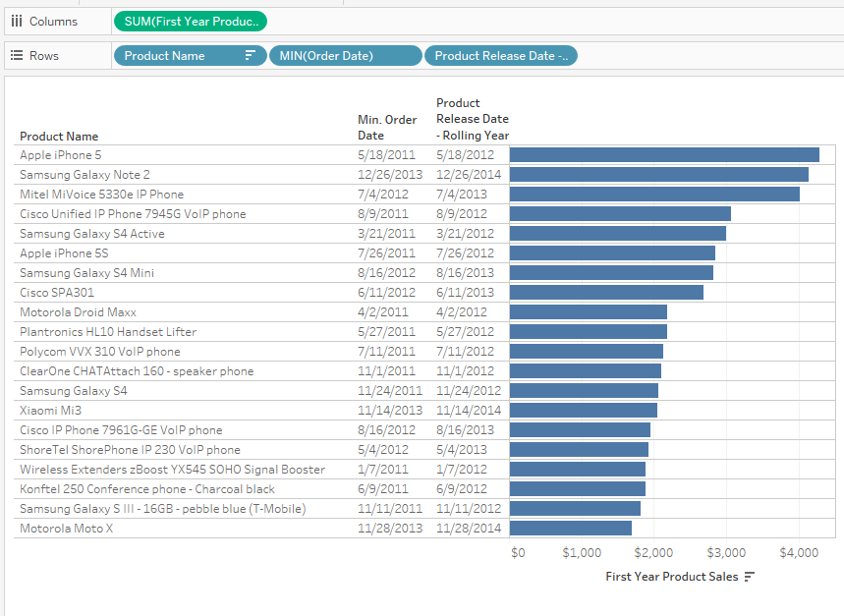Select the Mitel MiVoice 5330e IP Phone bar
This screenshot has width=844, height=616.
[x=653, y=194]
